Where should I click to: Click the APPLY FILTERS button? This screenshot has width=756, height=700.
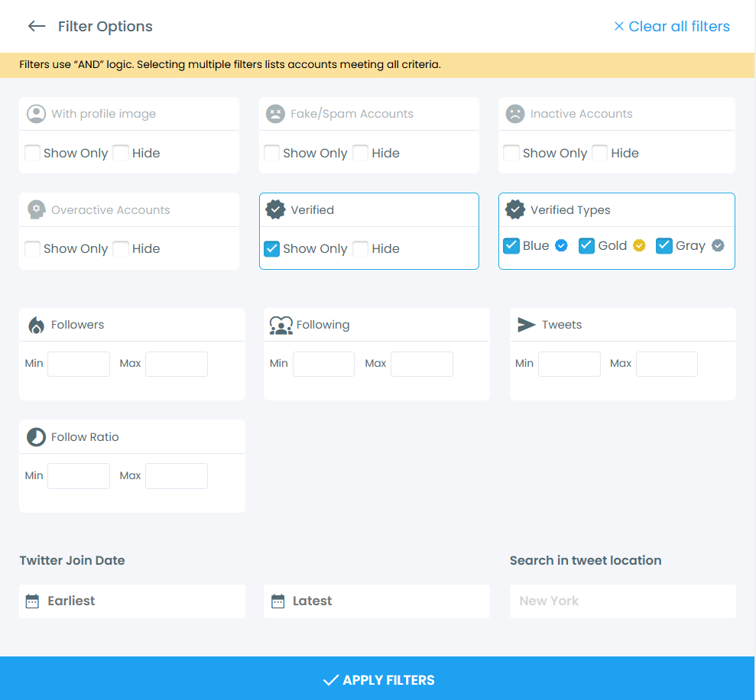tap(377, 679)
